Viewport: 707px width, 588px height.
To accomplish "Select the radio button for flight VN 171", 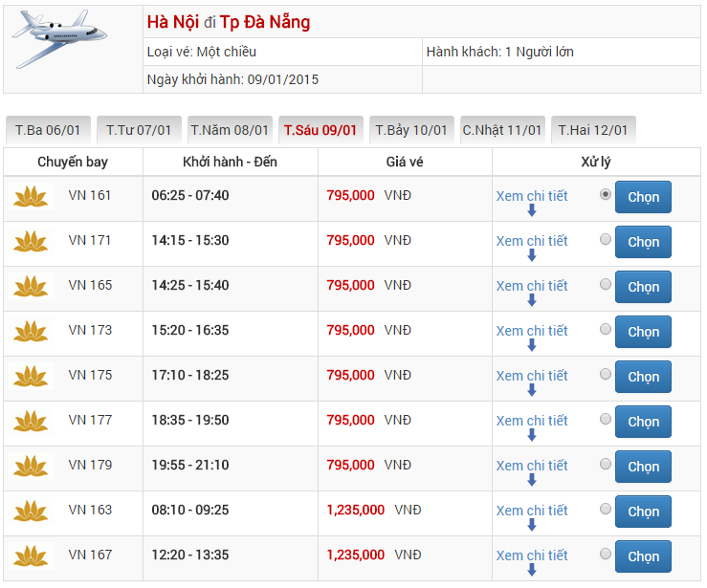I will pos(606,239).
